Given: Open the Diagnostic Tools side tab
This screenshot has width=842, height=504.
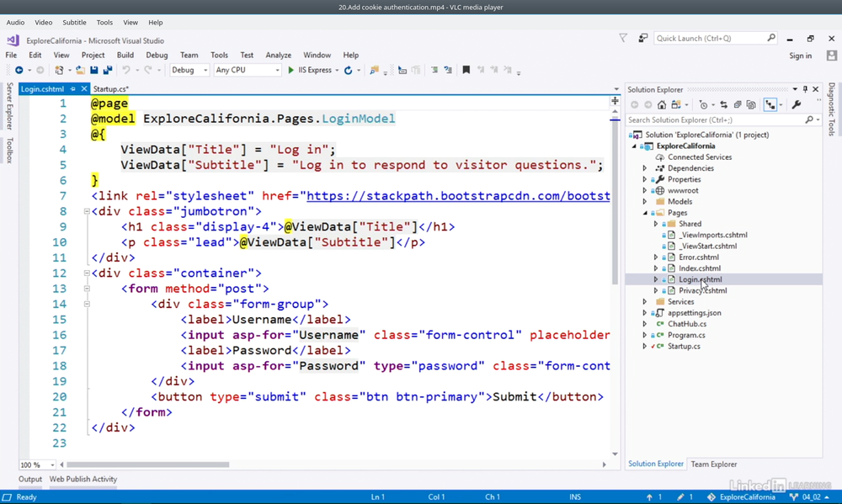Looking at the screenshot, I should pyautogui.click(x=831, y=109).
